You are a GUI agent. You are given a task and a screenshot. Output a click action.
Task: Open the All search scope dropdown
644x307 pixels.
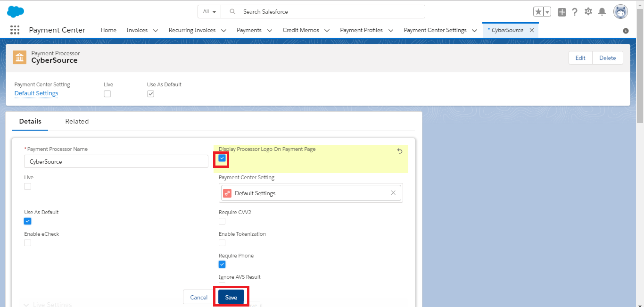click(209, 12)
